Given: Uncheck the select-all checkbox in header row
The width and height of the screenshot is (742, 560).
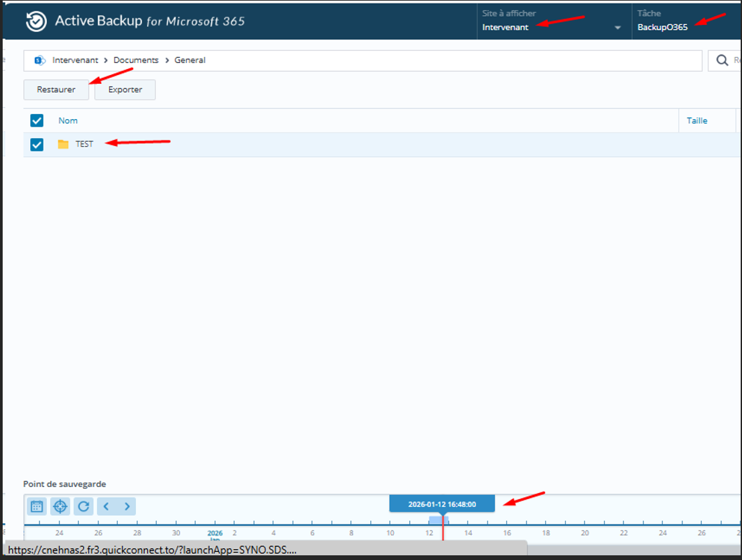Looking at the screenshot, I should pyautogui.click(x=36, y=121).
